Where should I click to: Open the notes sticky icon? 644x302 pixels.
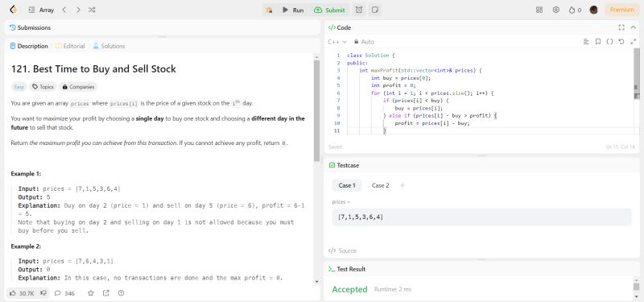(x=374, y=10)
